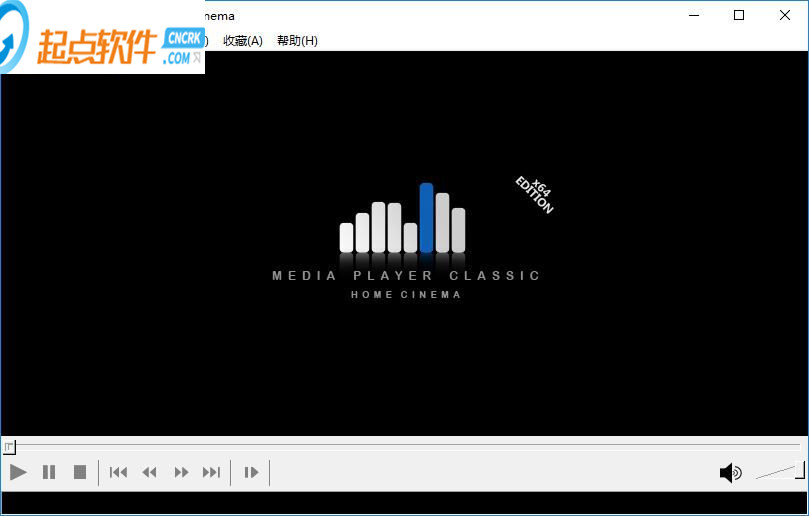Increase playback speed with fast-forward icon

(181, 472)
